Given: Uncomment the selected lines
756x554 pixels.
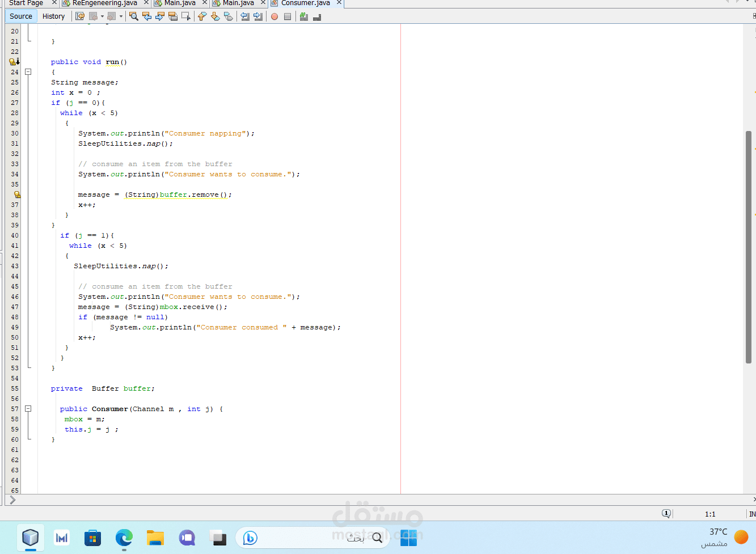Looking at the screenshot, I should tap(317, 16).
